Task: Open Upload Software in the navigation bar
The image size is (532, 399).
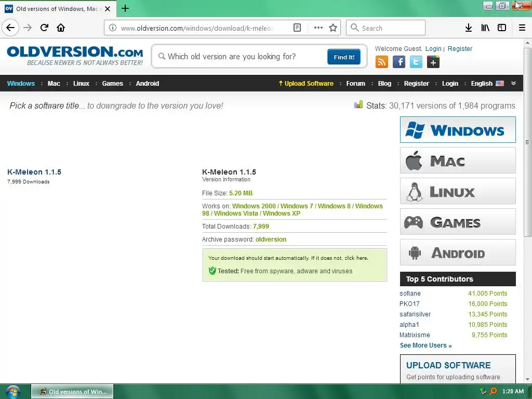Action: (x=306, y=84)
